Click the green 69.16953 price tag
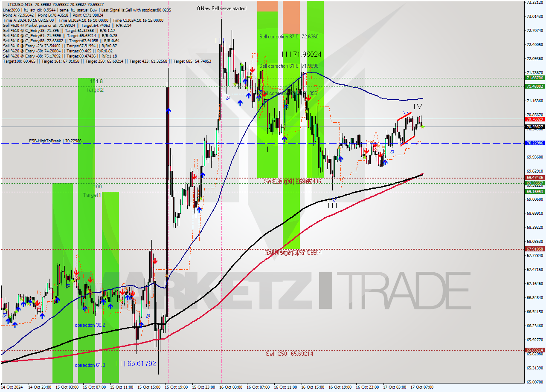The width and height of the screenshot is (546, 392). pos(535,192)
